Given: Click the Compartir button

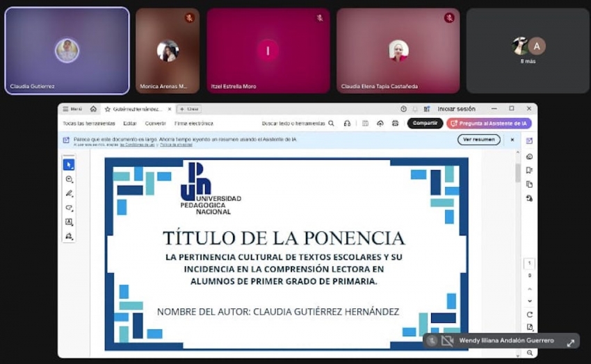Looking at the screenshot, I should [425, 123].
